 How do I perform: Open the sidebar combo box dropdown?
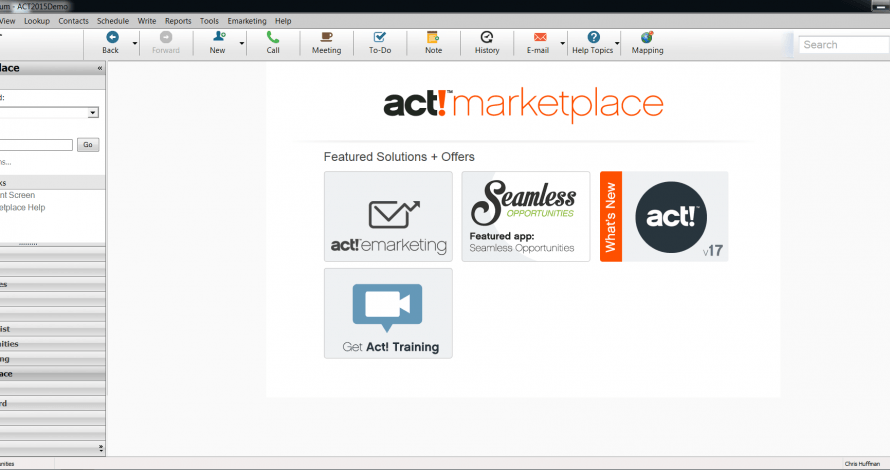pos(93,113)
